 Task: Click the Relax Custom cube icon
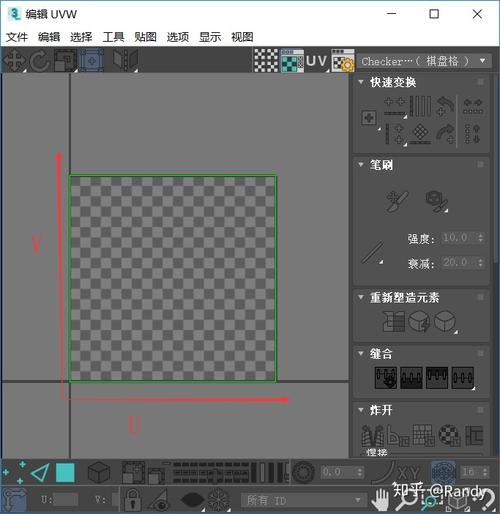click(x=445, y=322)
